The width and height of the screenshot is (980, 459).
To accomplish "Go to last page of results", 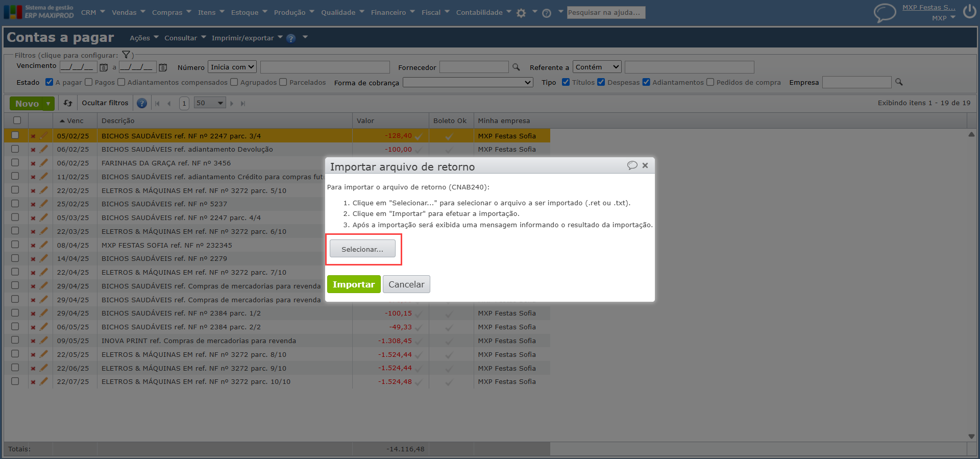I will (243, 103).
